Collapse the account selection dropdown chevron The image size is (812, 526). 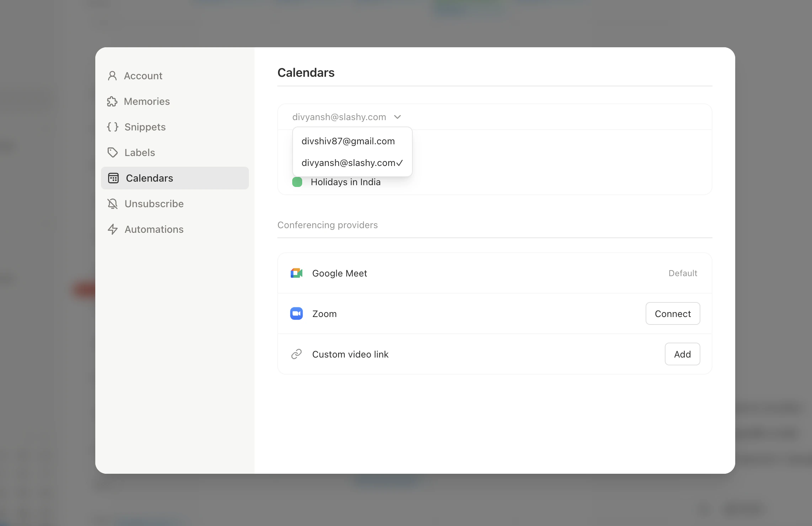coord(397,117)
